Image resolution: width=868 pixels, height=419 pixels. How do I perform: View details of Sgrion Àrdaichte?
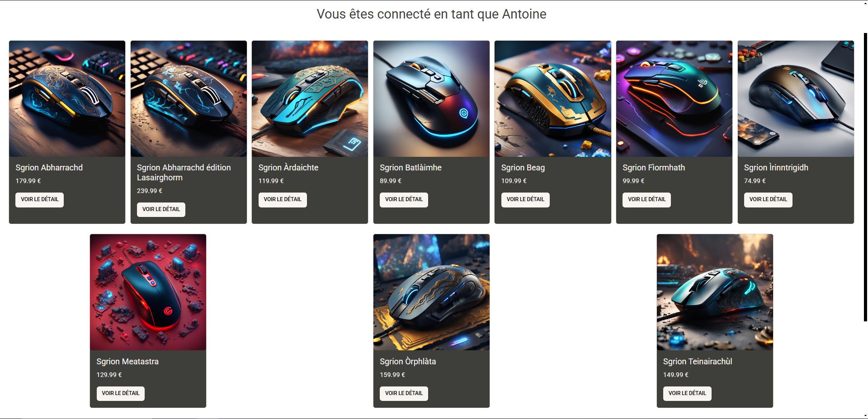tap(283, 199)
